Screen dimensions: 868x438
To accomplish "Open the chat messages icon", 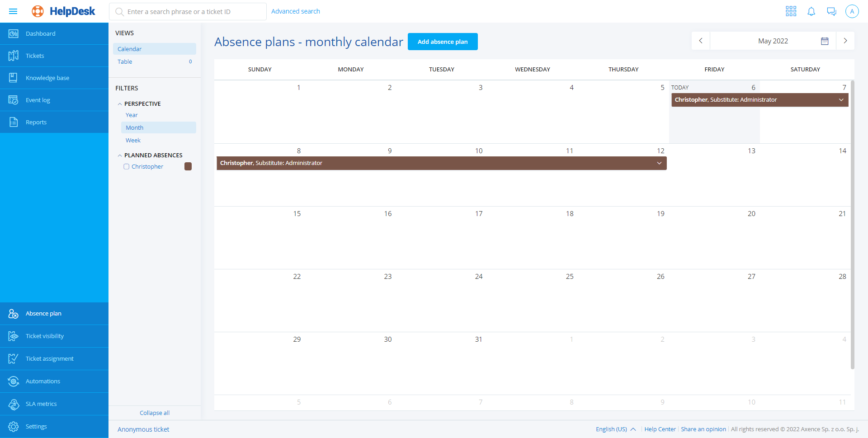I will (831, 11).
